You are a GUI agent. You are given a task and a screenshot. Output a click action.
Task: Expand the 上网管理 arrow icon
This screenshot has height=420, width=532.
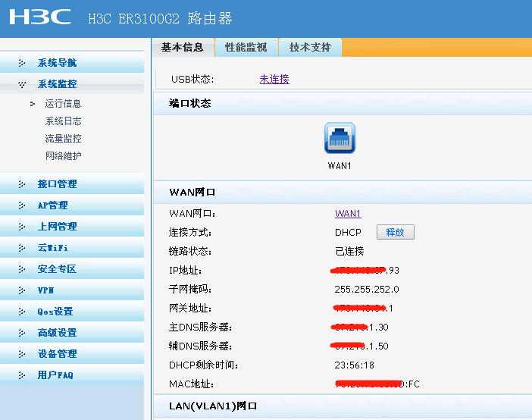coord(22,227)
